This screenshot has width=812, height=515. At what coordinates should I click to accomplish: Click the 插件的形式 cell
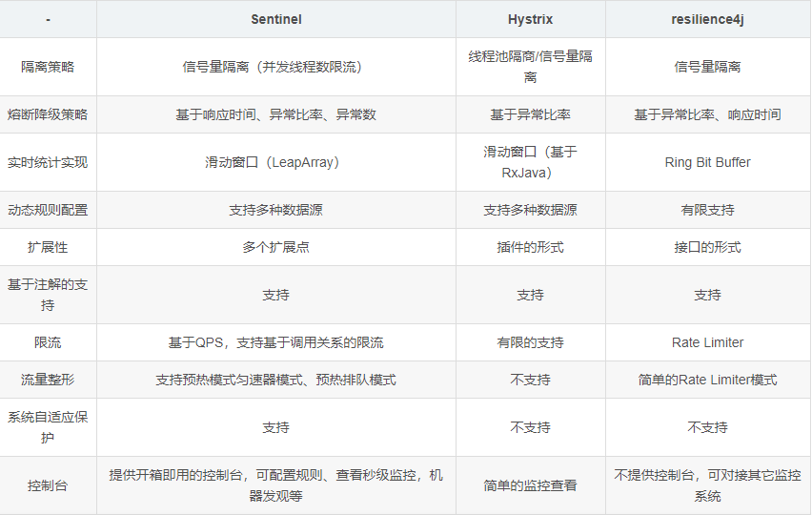click(x=530, y=247)
